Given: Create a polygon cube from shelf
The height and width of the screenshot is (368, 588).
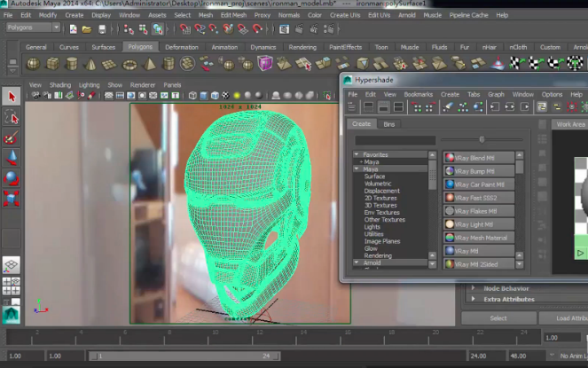Looking at the screenshot, I should tap(52, 63).
